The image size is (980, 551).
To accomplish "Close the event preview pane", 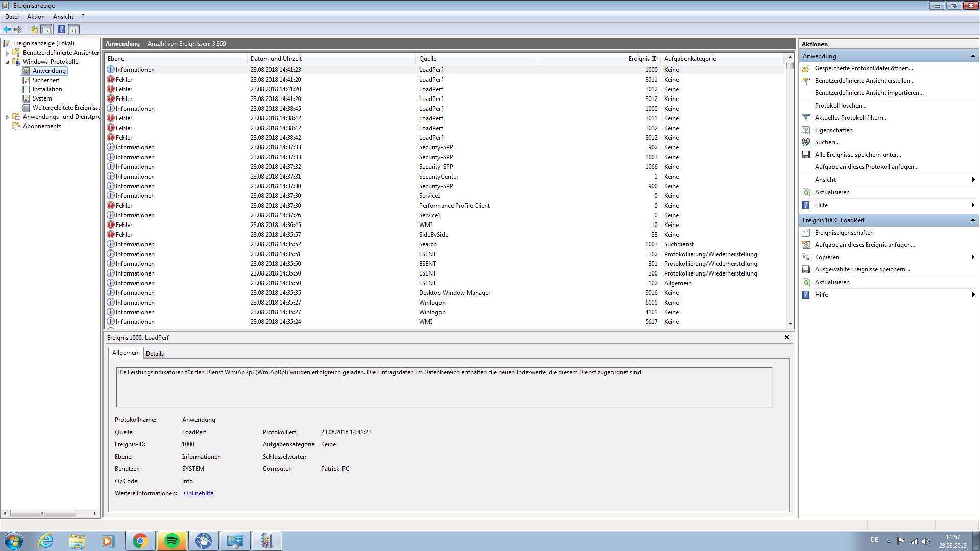I will tap(787, 337).
